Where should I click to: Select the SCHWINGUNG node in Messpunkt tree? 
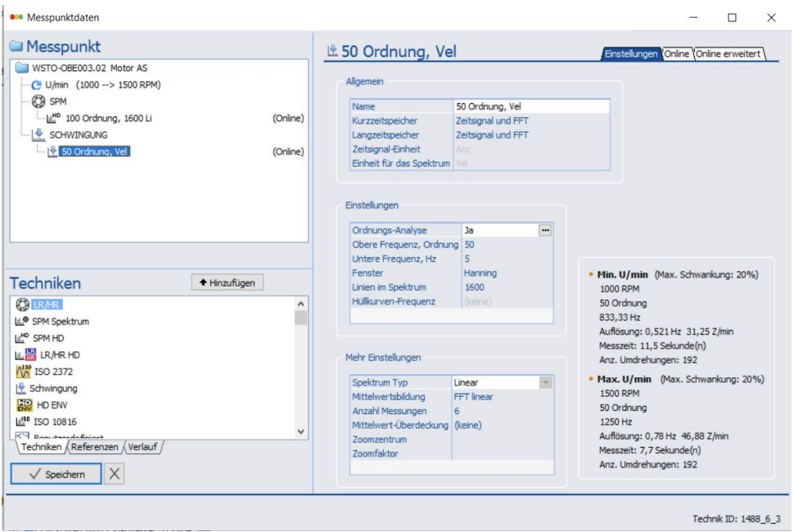pos(78,134)
